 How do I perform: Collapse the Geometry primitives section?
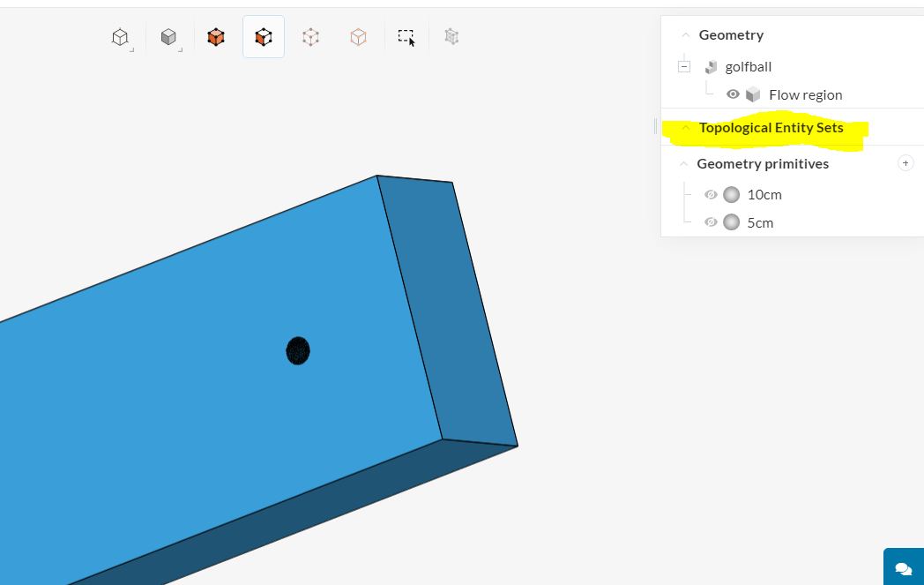pos(683,164)
